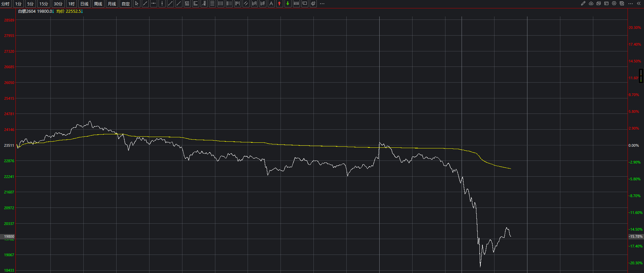Viewport: 644px width, 273px height.
Task: Open the top-right more options ellipsis
Action: pyautogui.click(x=630, y=4)
